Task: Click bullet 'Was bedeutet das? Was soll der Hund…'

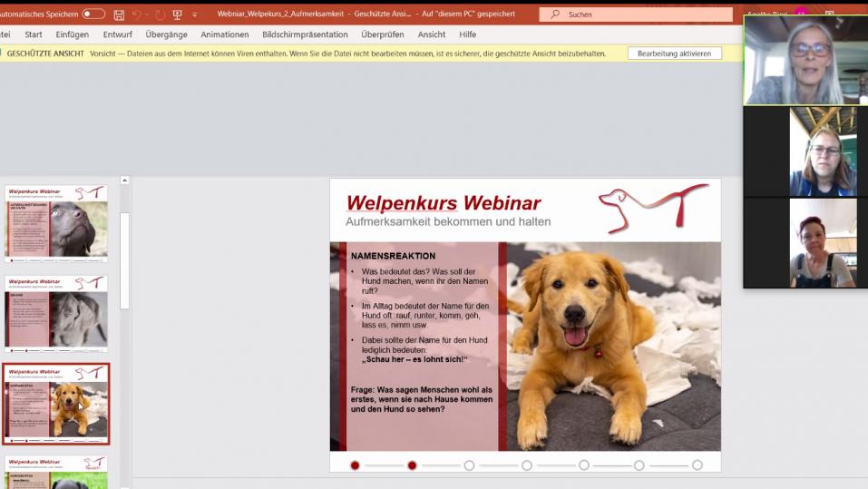Action: 424,281
